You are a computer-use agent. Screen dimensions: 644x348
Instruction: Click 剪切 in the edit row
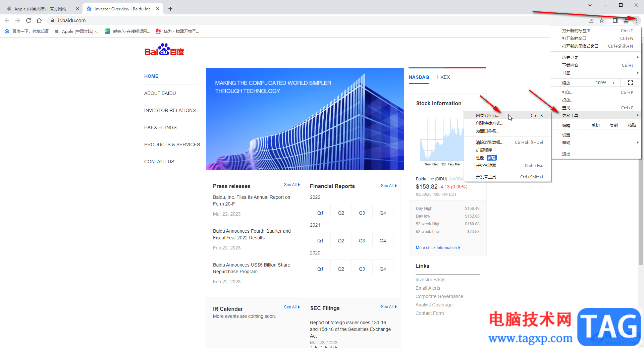pos(596,125)
